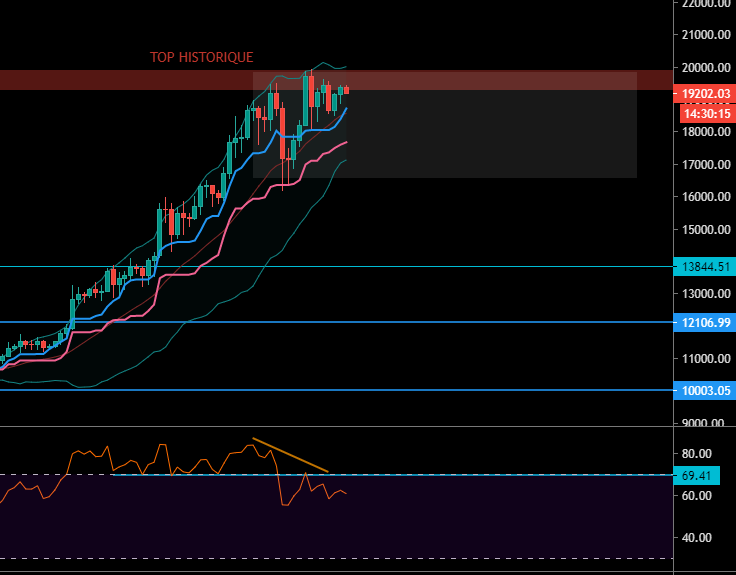
Task: Select the latest red candlestick
Action: pyautogui.click(x=347, y=90)
